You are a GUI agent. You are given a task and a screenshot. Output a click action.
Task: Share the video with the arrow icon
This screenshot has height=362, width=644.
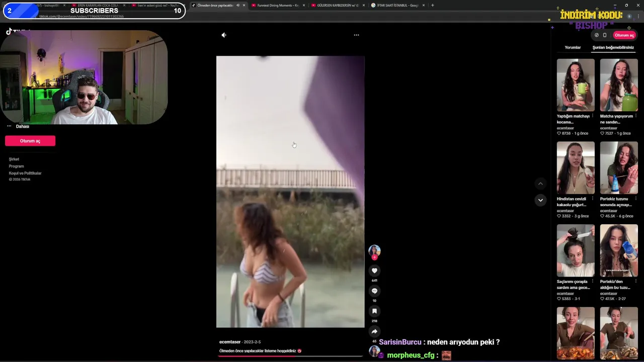tap(374, 331)
